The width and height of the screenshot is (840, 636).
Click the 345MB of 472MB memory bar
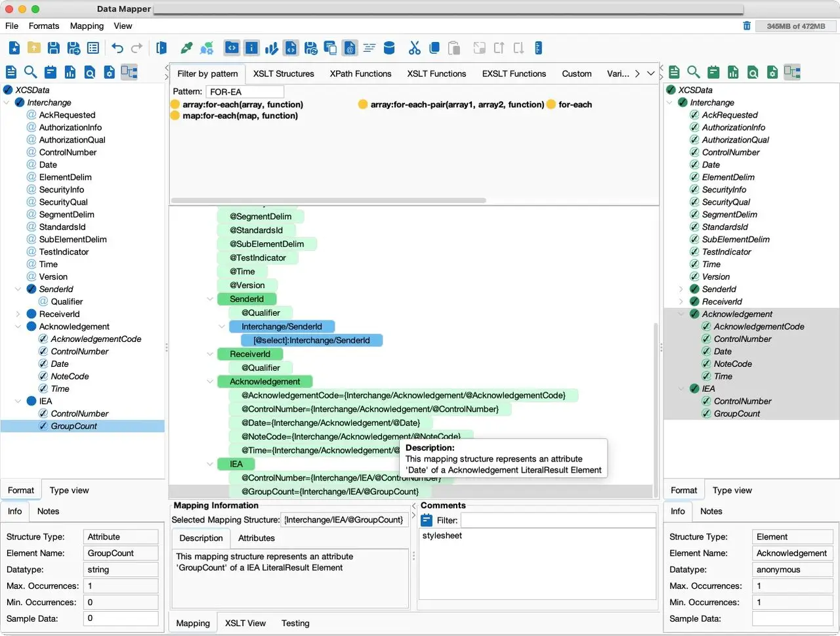pos(795,26)
